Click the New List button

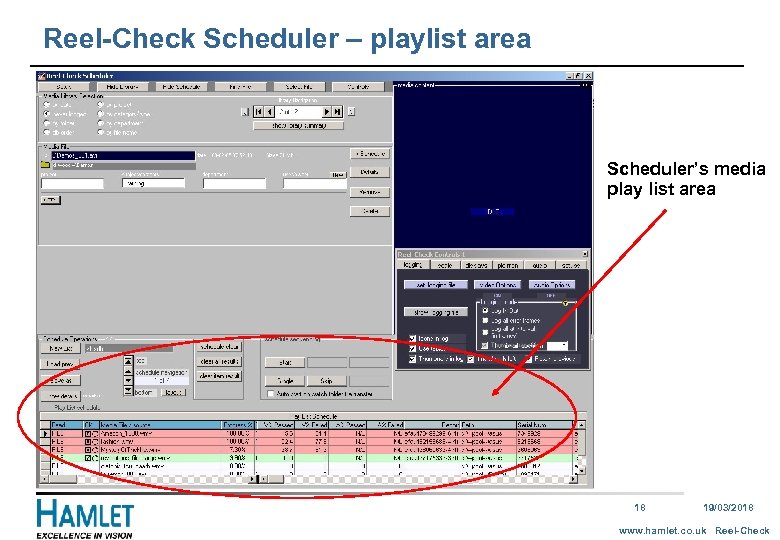(61, 349)
